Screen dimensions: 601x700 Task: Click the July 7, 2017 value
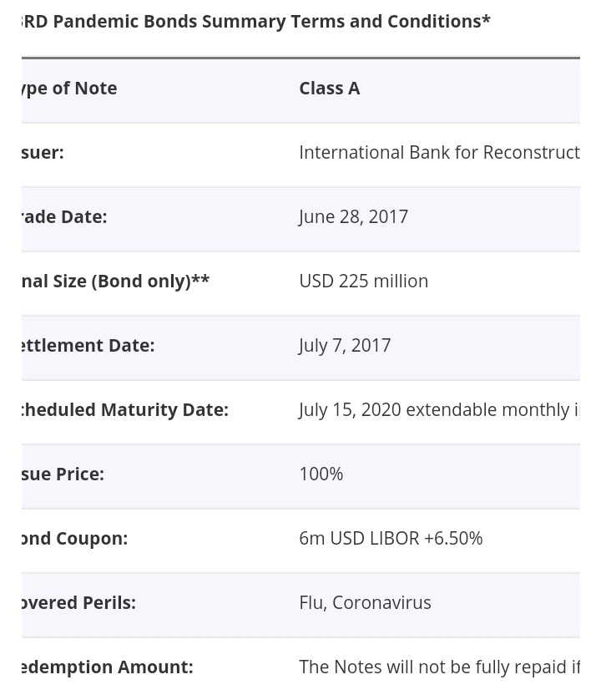click(x=345, y=346)
